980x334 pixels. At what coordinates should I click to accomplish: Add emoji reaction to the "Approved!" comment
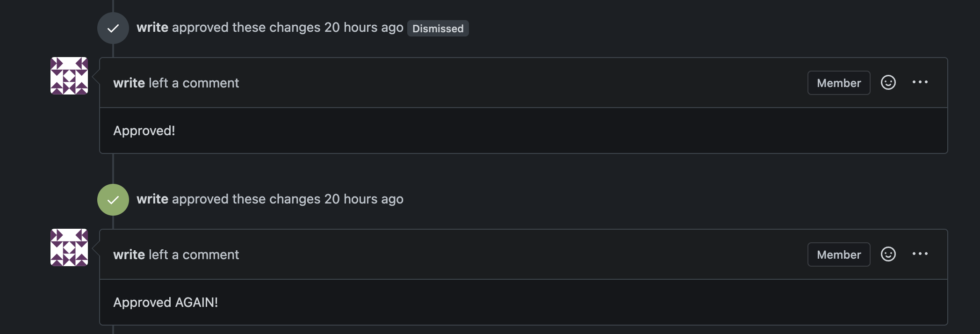[888, 83]
